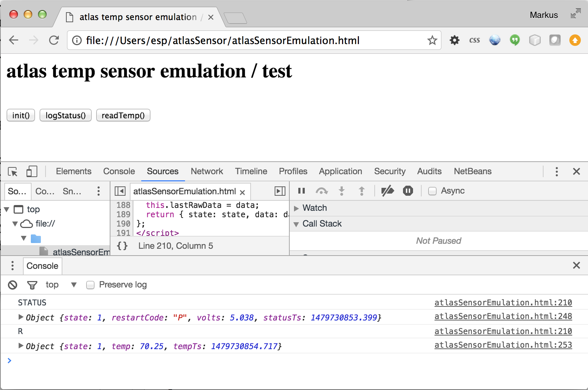Image resolution: width=588 pixels, height=390 pixels.
Task: Switch to the Console tab in DevTools
Action: pyautogui.click(x=119, y=171)
